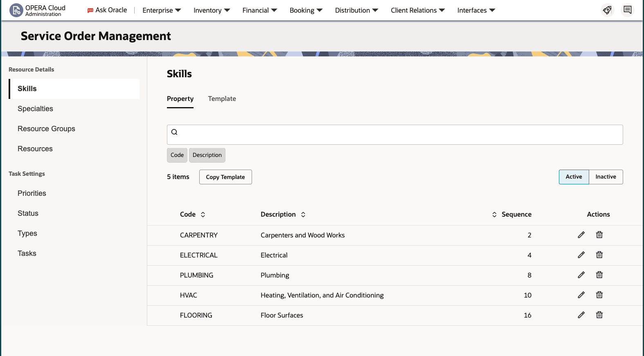This screenshot has height=356, width=644.
Task: Click the 'Floor Surfaces' description
Action: coord(282,315)
